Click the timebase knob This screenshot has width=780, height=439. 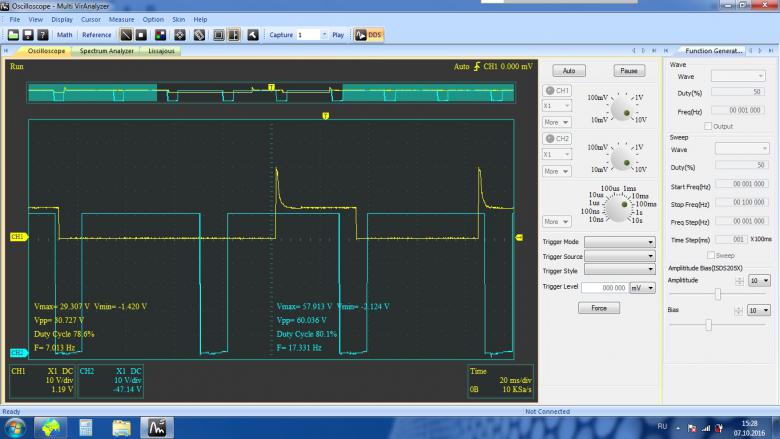[619, 209]
